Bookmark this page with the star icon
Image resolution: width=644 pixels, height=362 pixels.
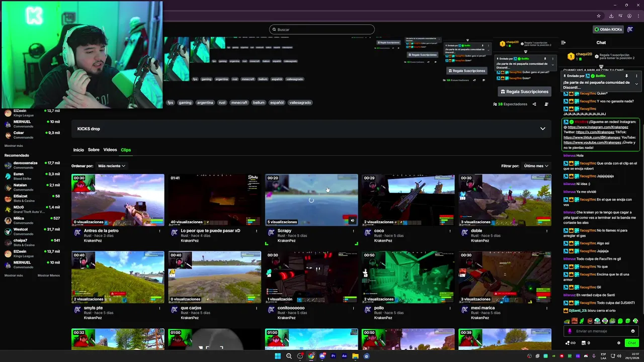598,16
